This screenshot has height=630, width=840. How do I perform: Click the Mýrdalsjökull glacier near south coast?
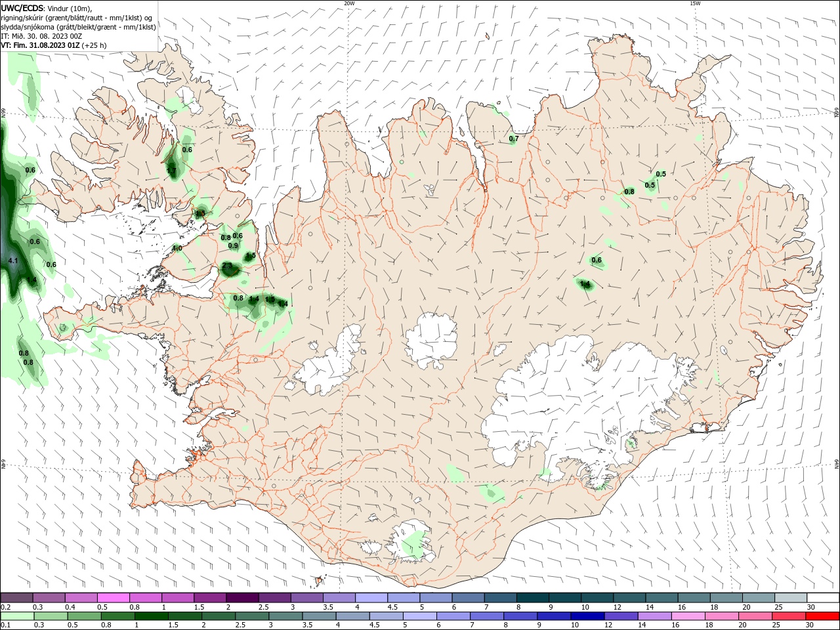410,541
